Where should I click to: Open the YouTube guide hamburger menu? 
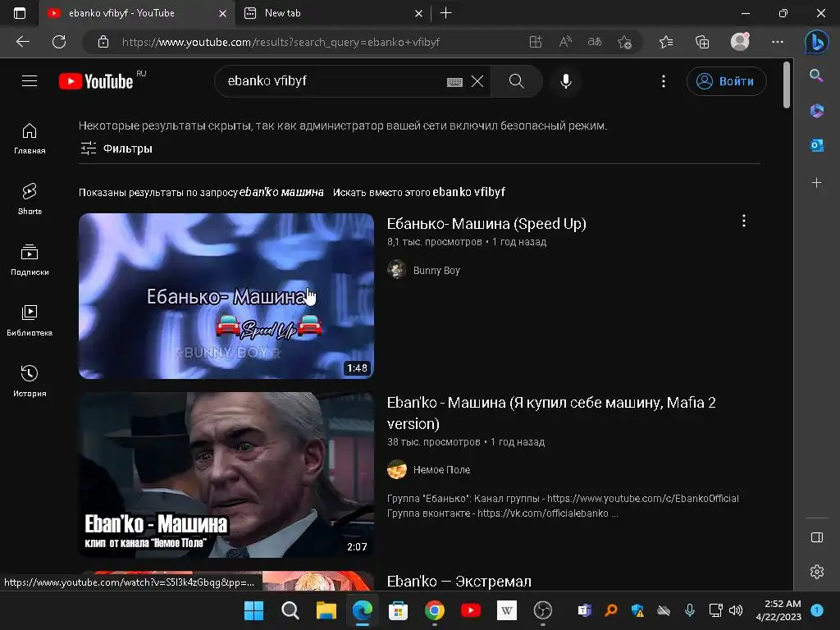pos(30,81)
